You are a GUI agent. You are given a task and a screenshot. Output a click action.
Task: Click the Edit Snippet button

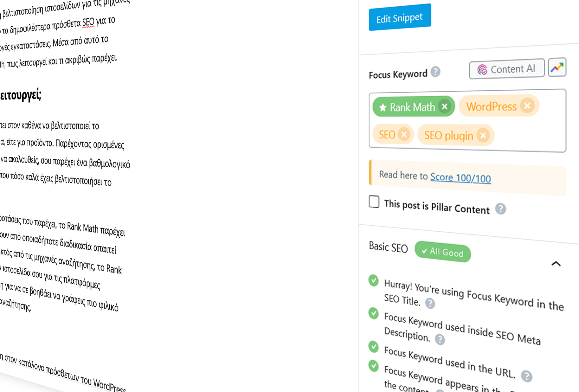coord(400,18)
